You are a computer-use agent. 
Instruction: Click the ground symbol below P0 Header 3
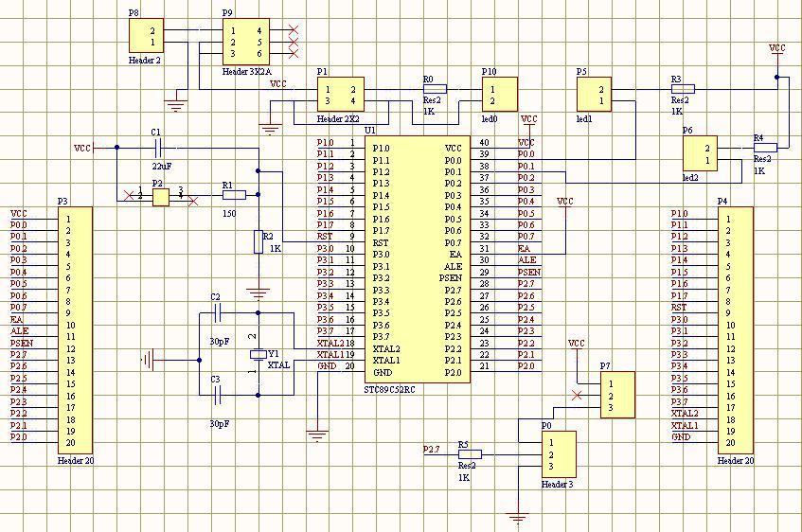[x=518, y=518]
